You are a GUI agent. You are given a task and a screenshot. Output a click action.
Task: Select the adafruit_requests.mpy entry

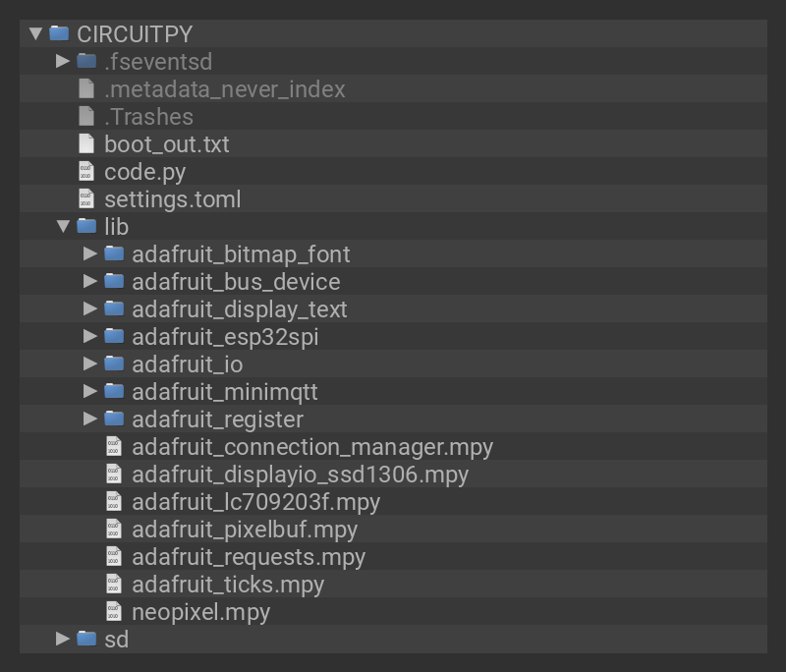click(249, 557)
